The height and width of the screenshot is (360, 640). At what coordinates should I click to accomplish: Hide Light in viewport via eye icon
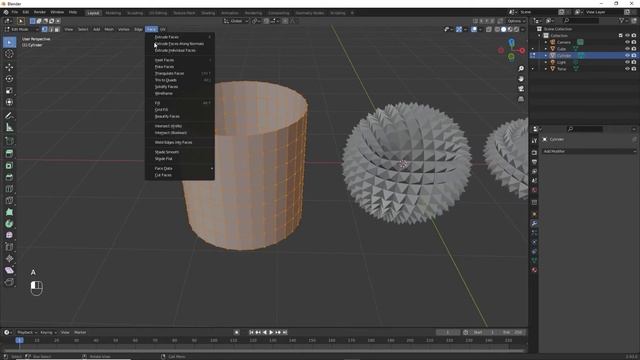pos(627,62)
